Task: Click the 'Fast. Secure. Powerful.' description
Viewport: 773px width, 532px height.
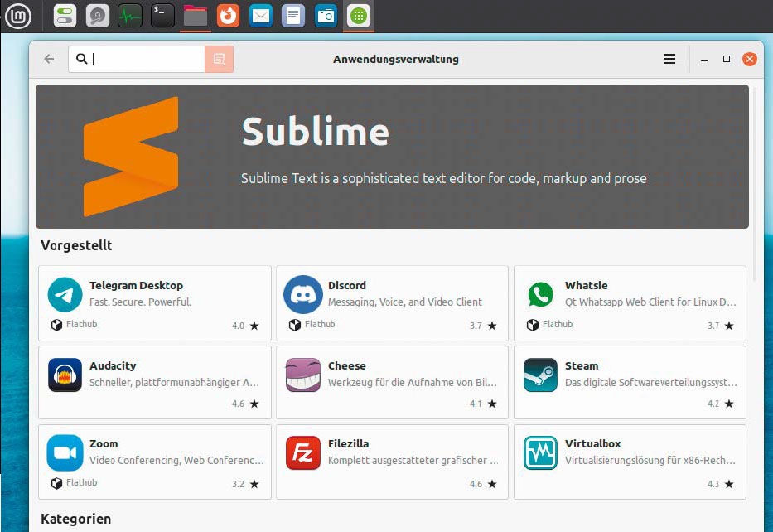Action: (x=140, y=302)
